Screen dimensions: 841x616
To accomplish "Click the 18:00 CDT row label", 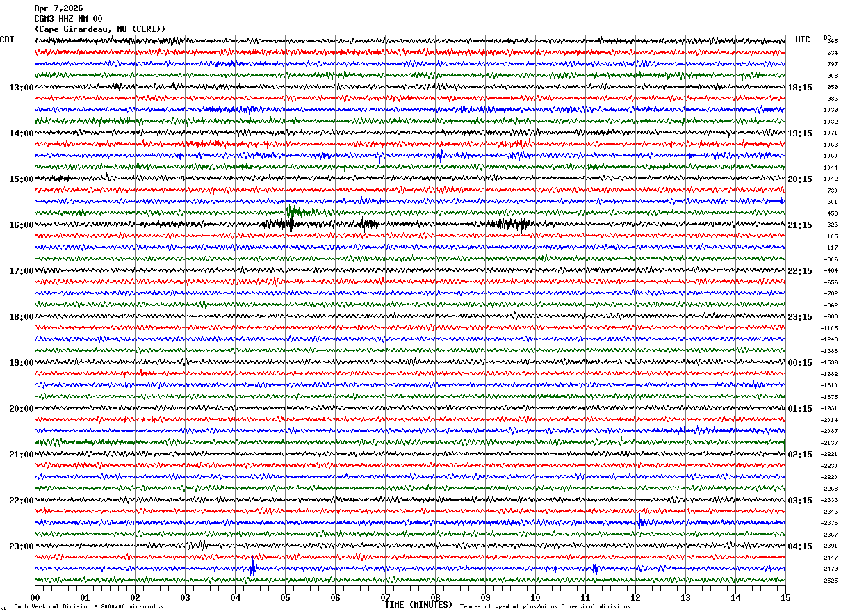I will [22, 317].
